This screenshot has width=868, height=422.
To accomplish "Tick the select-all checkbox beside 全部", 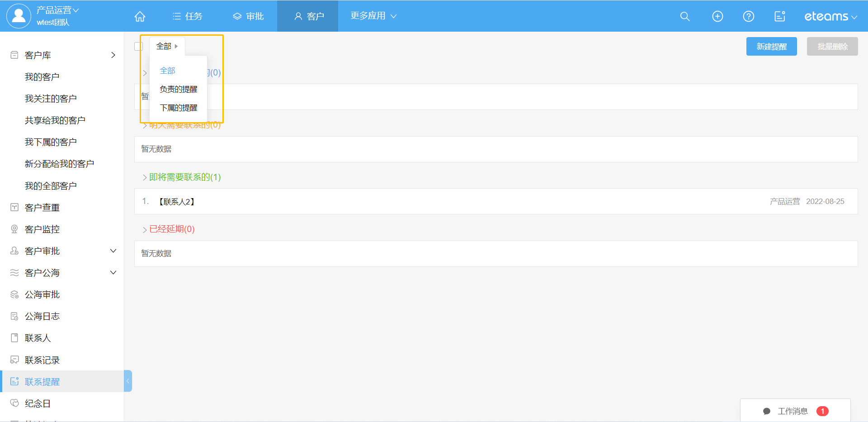I will (x=139, y=46).
